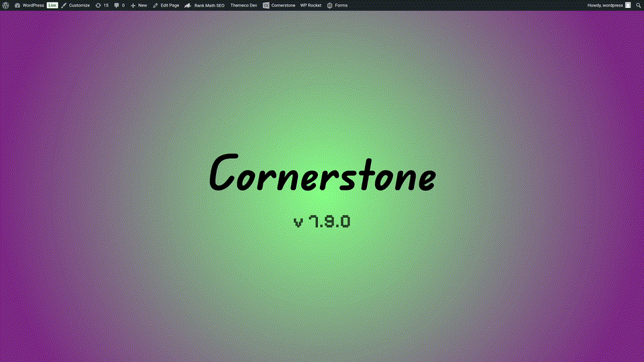This screenshot has width=644, height=362.
Task: Open the Cornerstone admin bar item
Action: point(279,5)
